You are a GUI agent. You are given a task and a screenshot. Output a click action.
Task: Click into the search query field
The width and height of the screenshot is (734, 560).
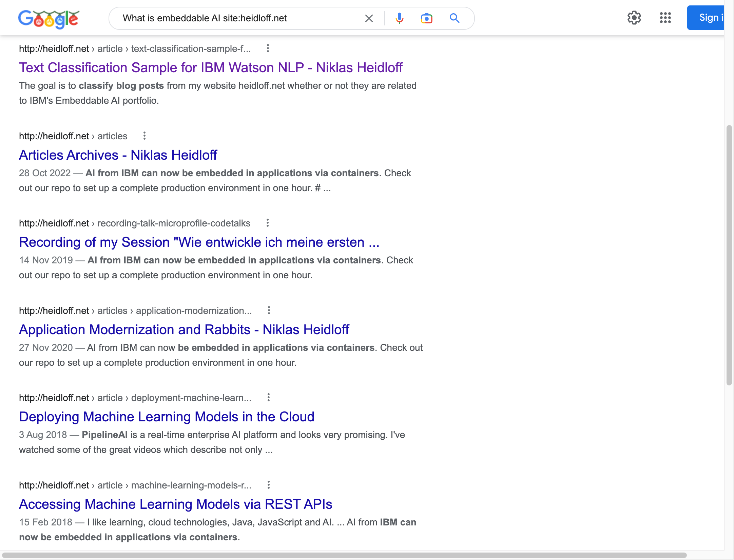237,18
